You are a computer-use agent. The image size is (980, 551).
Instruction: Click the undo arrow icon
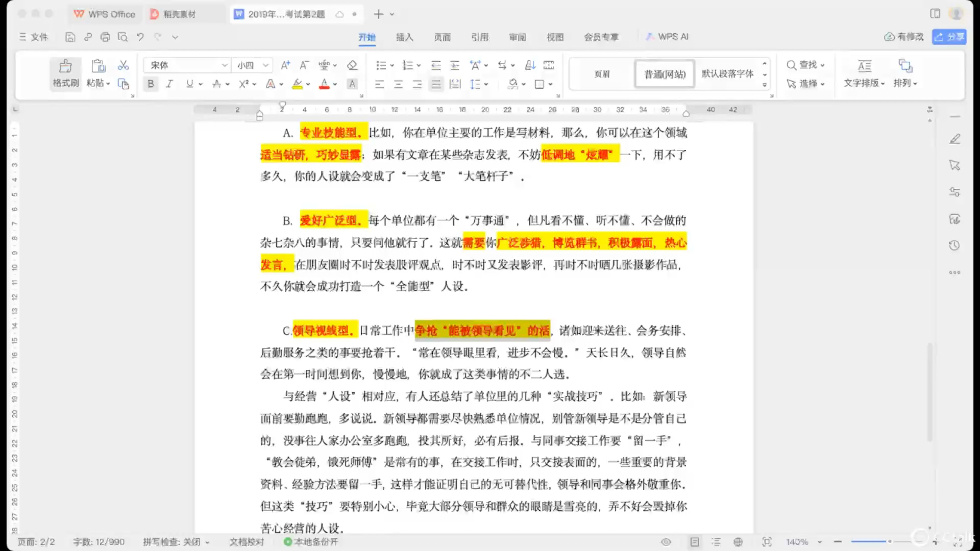(x=140, y=37)
